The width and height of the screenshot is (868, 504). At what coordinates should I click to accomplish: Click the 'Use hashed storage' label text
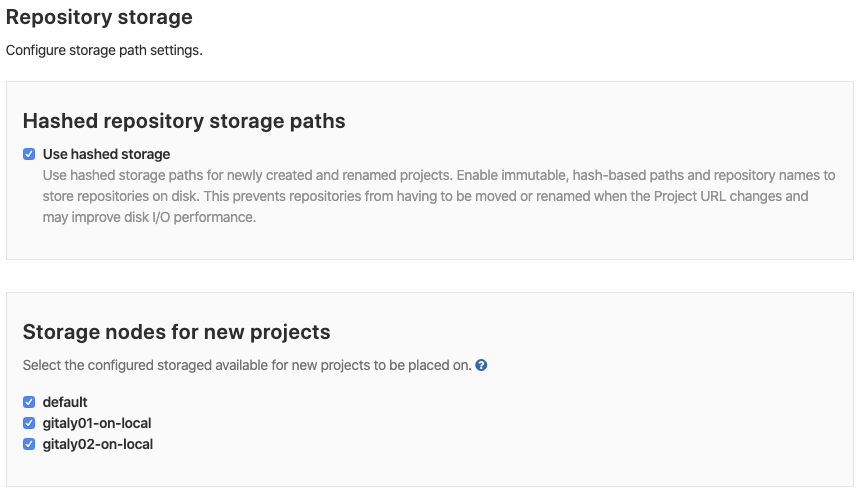[106, 154]
